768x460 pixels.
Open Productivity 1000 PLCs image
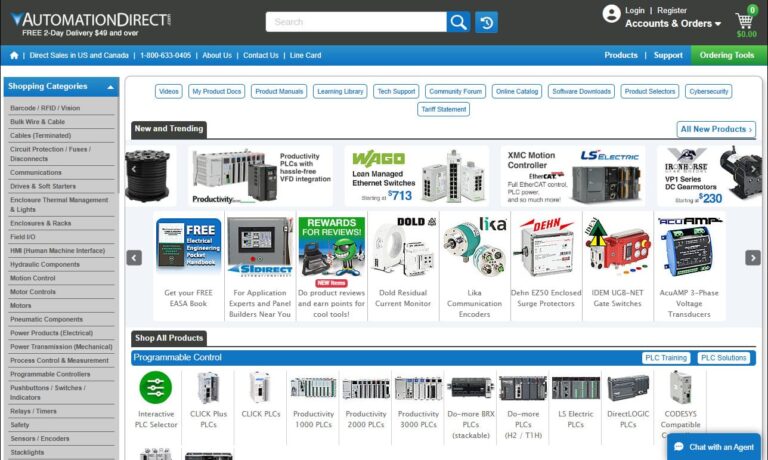313,388
